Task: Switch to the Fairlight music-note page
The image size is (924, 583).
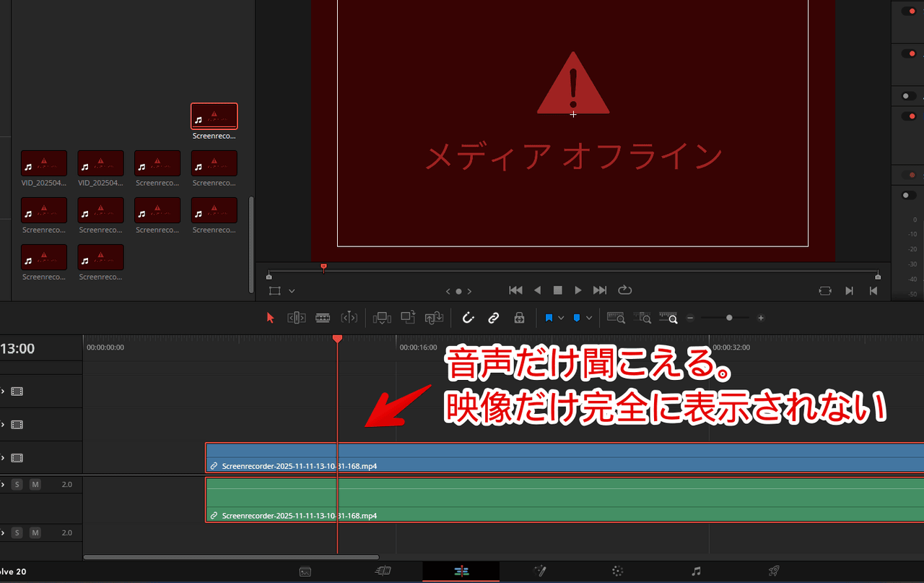Action: [x=696, y=571]
